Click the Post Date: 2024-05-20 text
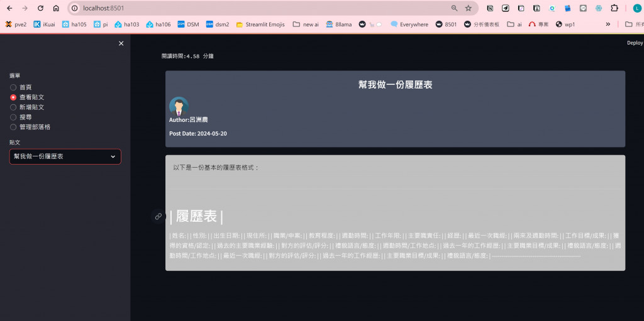The height and width of the screenshot is (321, 644). (198, 134)
